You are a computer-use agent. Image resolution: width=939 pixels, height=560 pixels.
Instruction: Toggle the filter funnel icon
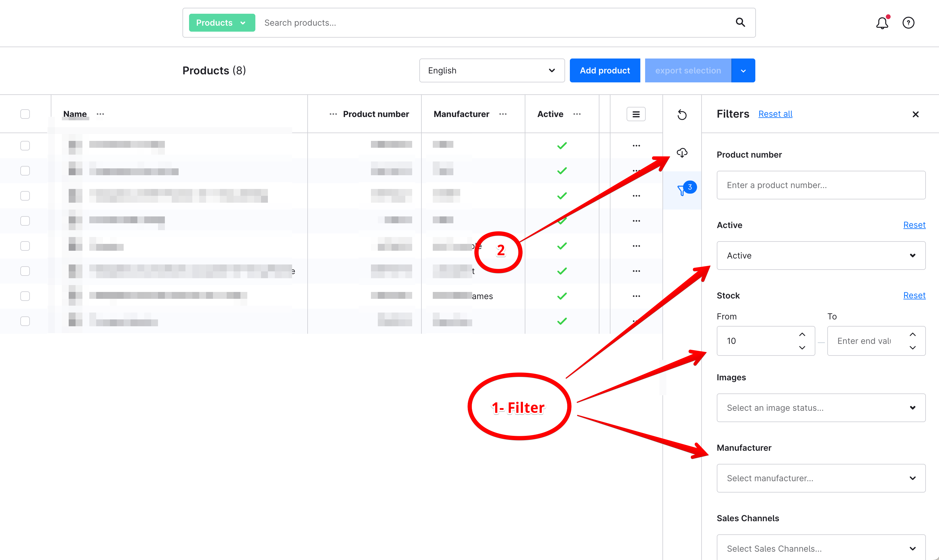coord(682,190)
